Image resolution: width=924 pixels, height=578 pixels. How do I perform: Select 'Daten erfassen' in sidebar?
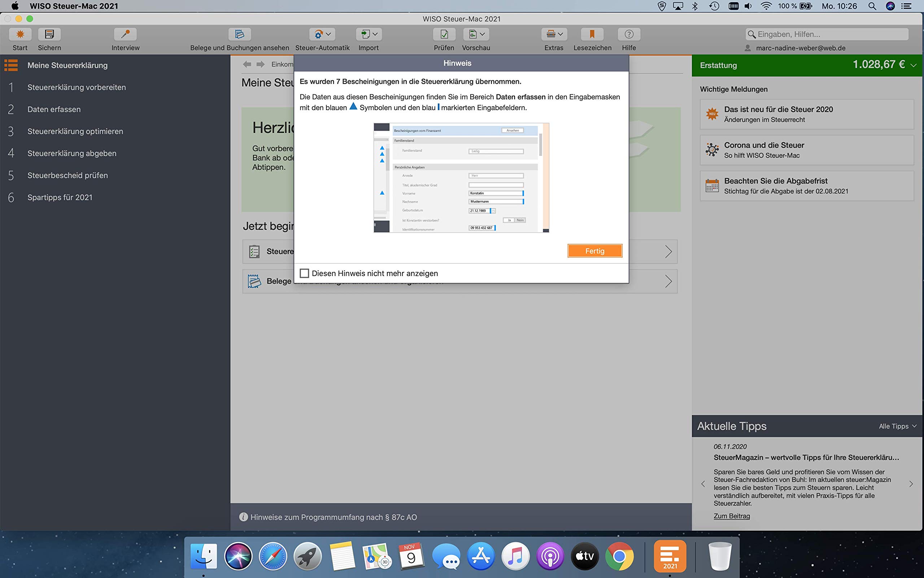tap(54, 109)
